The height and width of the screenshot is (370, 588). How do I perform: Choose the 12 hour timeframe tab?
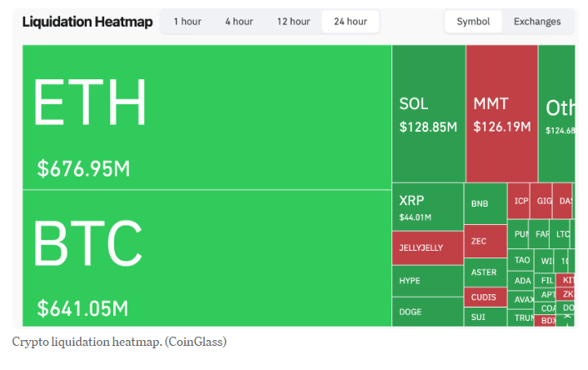294,22
